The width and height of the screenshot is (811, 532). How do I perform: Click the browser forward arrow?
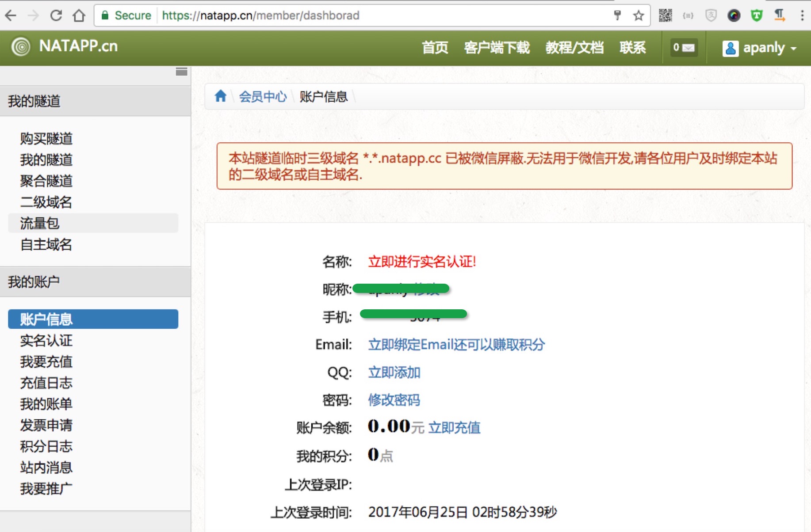(33, 15)
